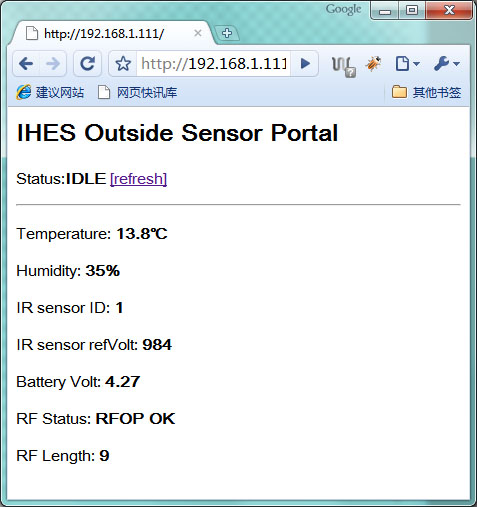Screen dimensions: 477x507
Task: Click the [refresh] link next to Status
Action: [x=138, y=179]
